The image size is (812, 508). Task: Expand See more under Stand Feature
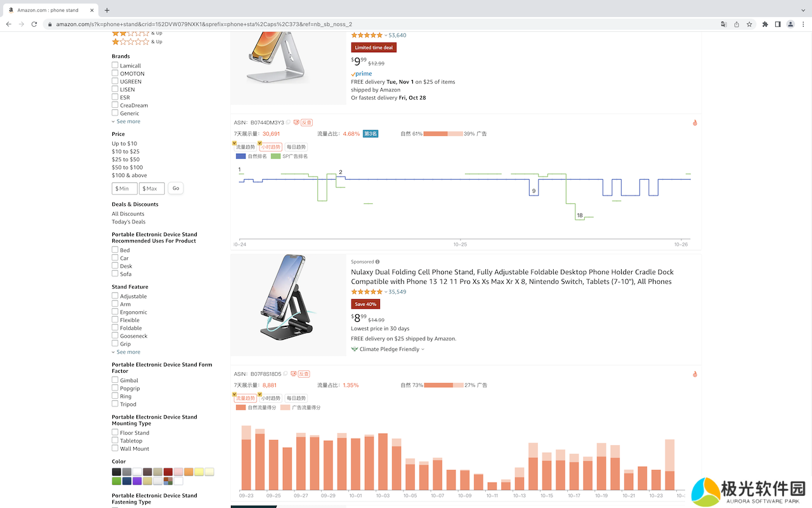coord(128,352)
